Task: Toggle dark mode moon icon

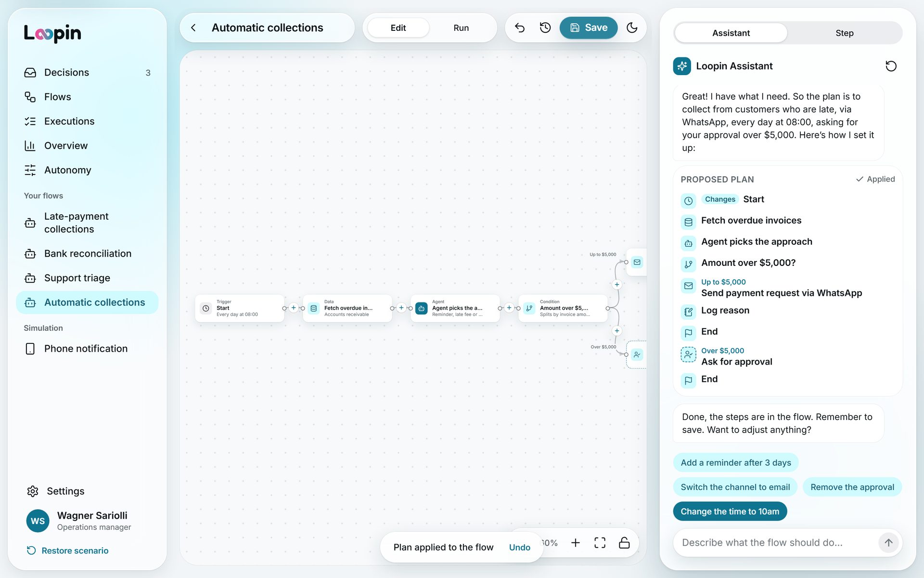Action: coord(632,27)
